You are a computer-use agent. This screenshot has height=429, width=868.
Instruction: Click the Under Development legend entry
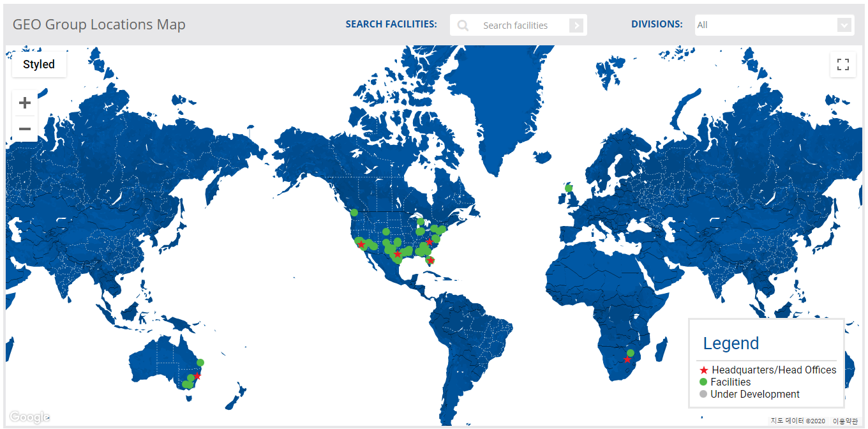[749, 394]
